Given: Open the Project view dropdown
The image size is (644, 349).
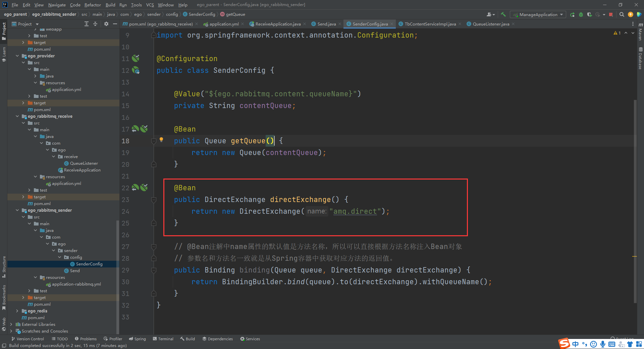Looking at the screenshot, I should (25, 24).
